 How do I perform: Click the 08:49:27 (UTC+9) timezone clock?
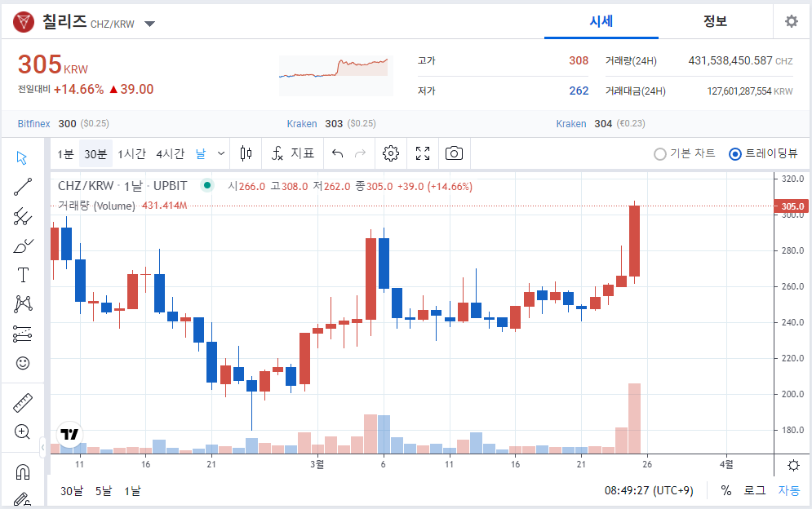[649, 490]
